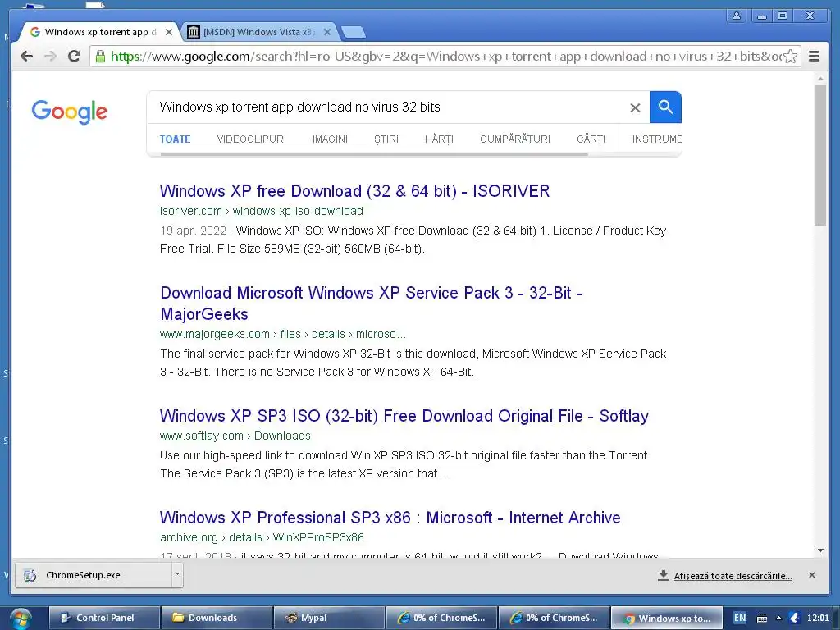
Task: Bookmark this page with the star icon
Action: coord(790,57)
